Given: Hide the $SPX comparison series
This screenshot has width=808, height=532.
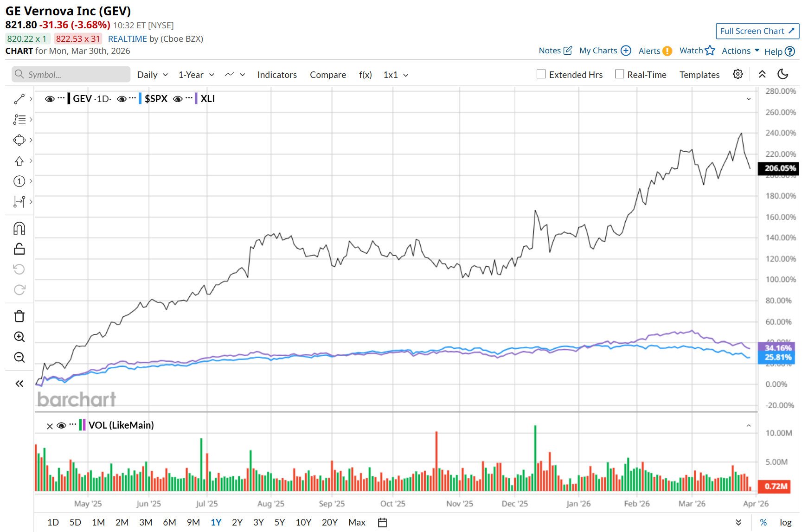Looking at the screenshot, I should coord(122,99).
